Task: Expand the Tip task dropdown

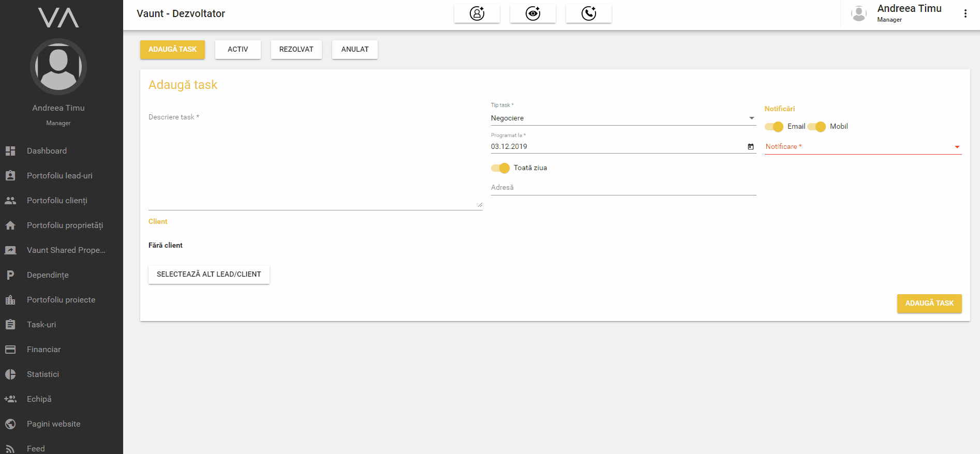Action: [x=622, y=118]
